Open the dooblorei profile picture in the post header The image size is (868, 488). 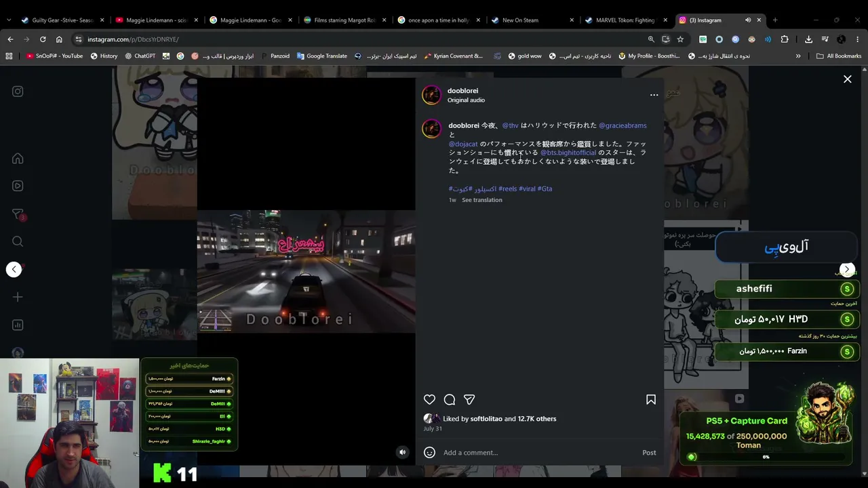(432, 95)
